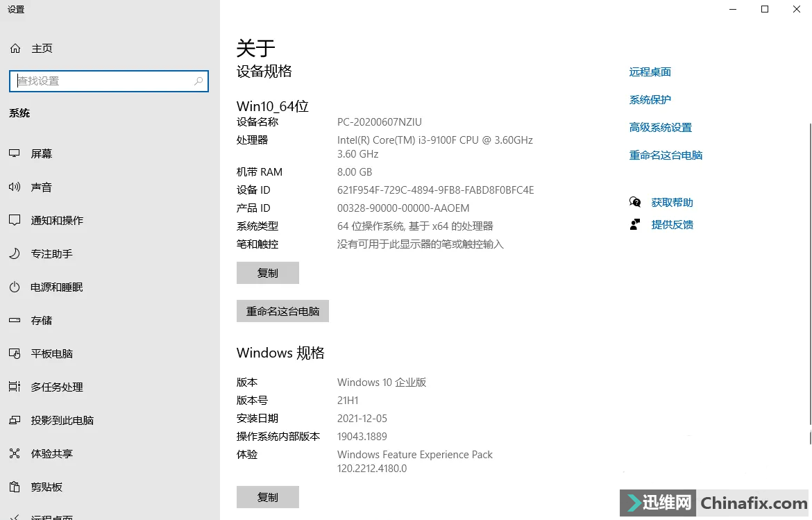Select the 体验共享 sharing icon
The width and height of the screenshot is (812, 520).
pos(15,454)
